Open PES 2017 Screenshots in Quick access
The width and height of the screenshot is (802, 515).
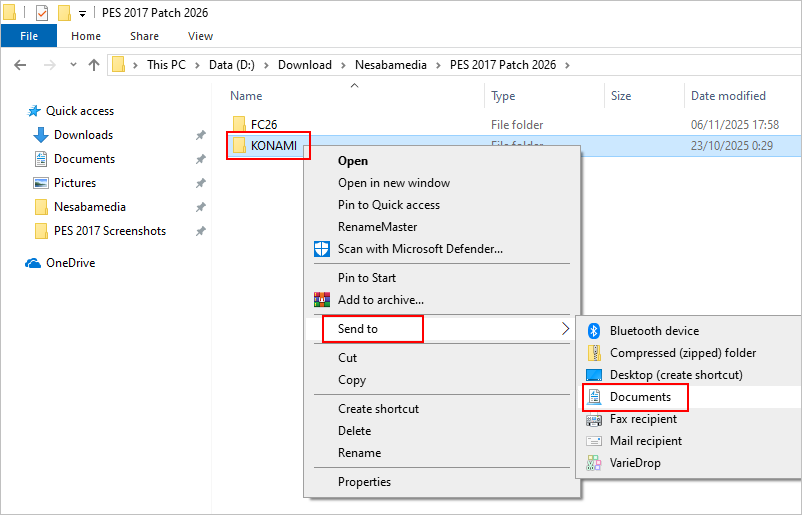click(110, 231)
